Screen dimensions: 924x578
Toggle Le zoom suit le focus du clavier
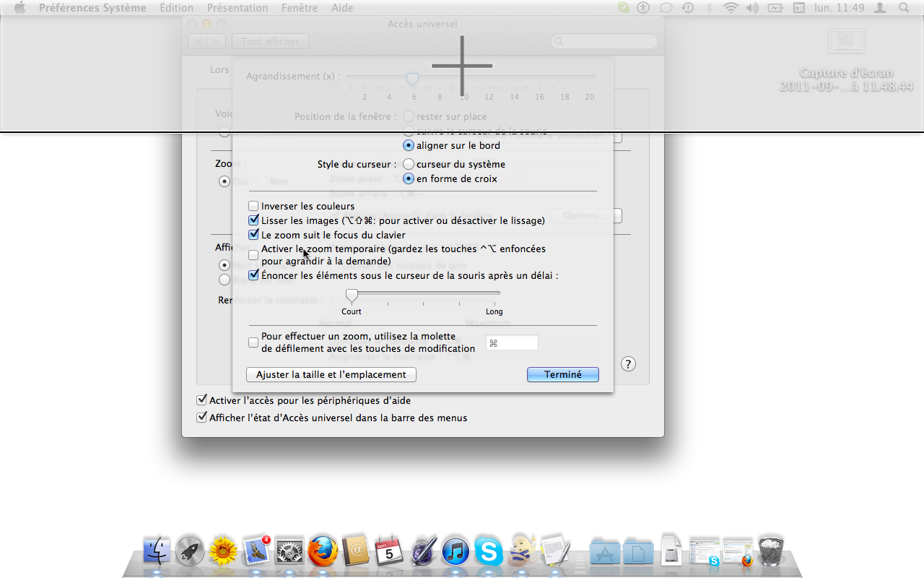click(x=253, y=235)
